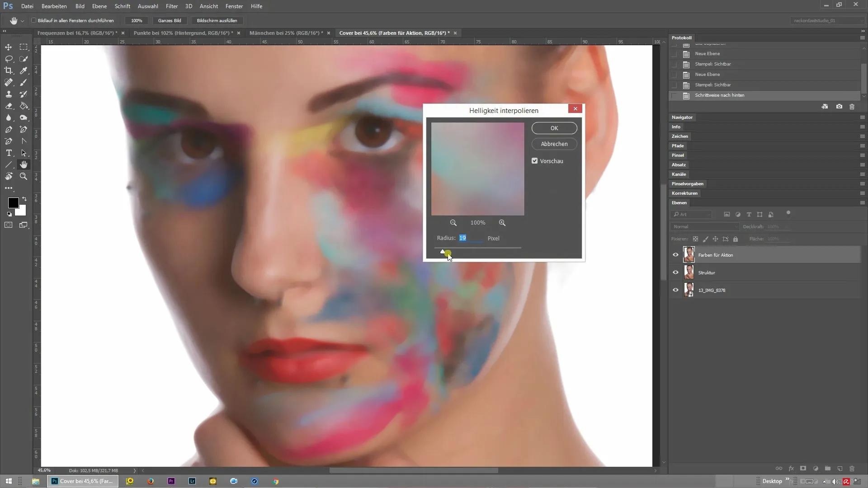Delete current history state trash icon
Viewport: 868px width, 488px height.
852,107
